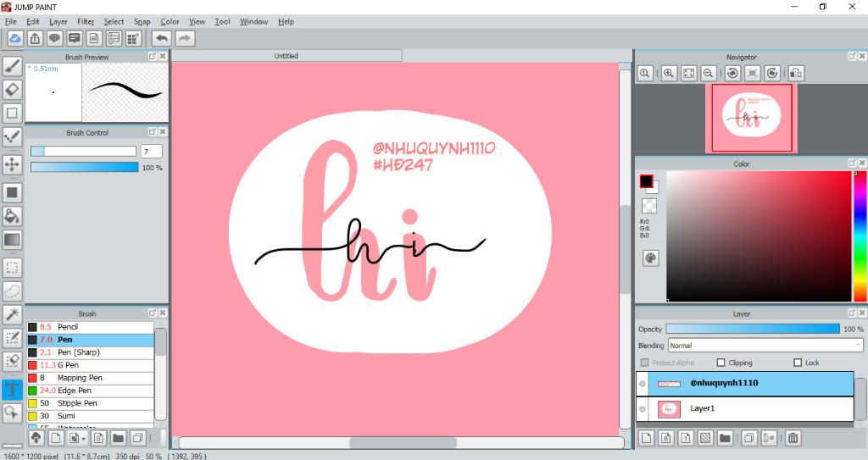Click the share/export icon in toolbar
The image size is (868, 460).
35,38
